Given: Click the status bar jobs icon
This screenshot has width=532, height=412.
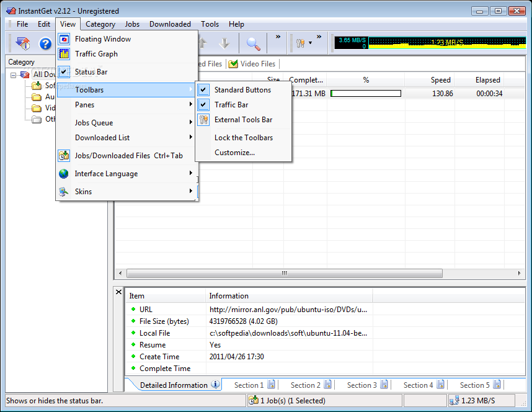Looking at the screenshot, I should click(x=254, y=400).
